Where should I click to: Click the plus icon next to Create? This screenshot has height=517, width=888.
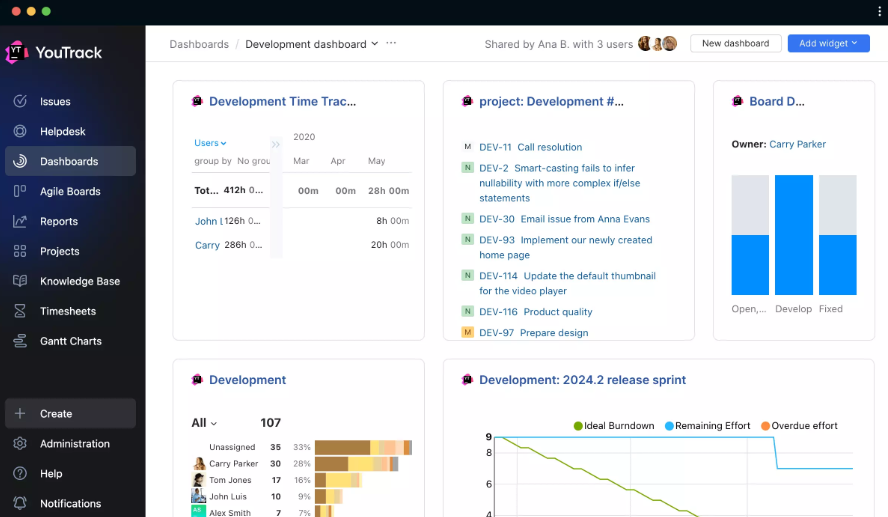[20, 414]
